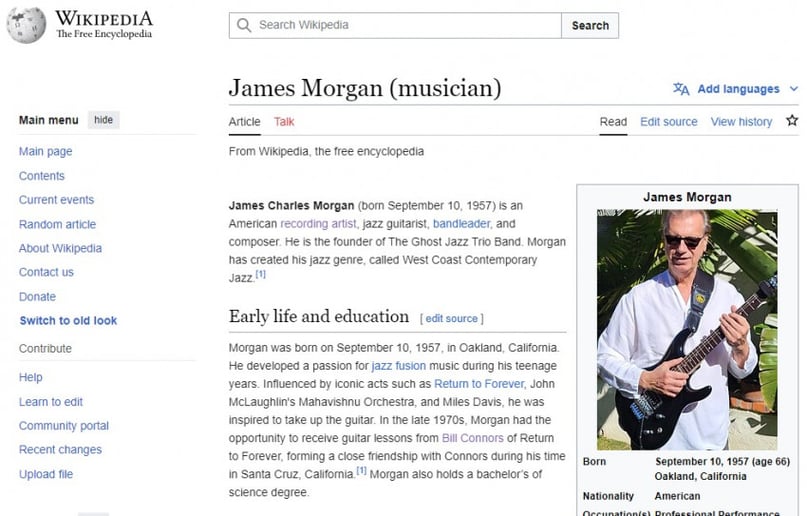The height and width of the screenshot is (516, 807).
Task: Click the Donate link
Action: (x=37, y=297)
